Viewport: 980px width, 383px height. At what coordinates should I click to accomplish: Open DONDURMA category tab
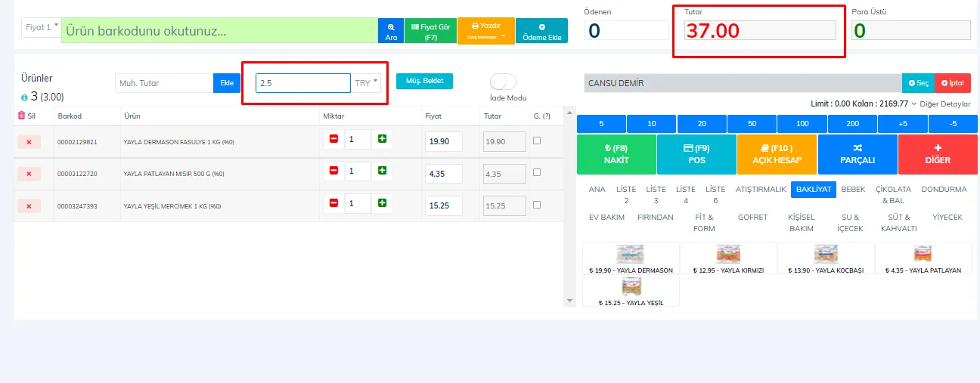point(944,189)
